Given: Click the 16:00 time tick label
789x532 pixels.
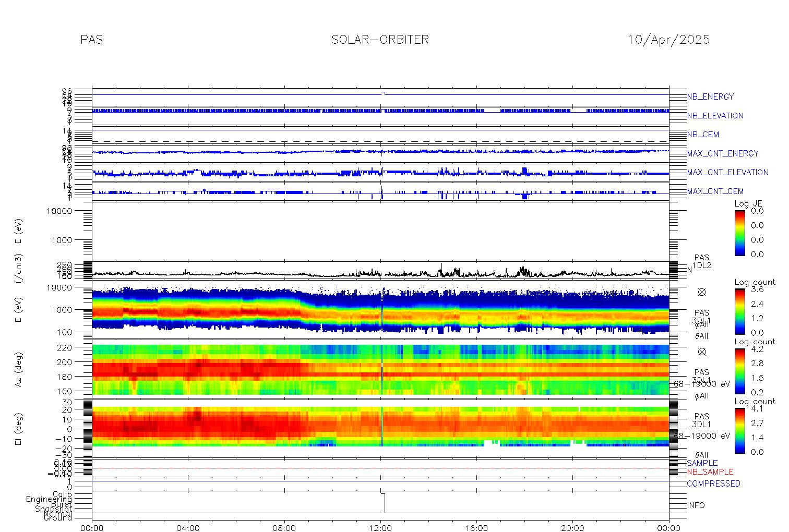Looking at the screenshot, I should pos(476,528).
